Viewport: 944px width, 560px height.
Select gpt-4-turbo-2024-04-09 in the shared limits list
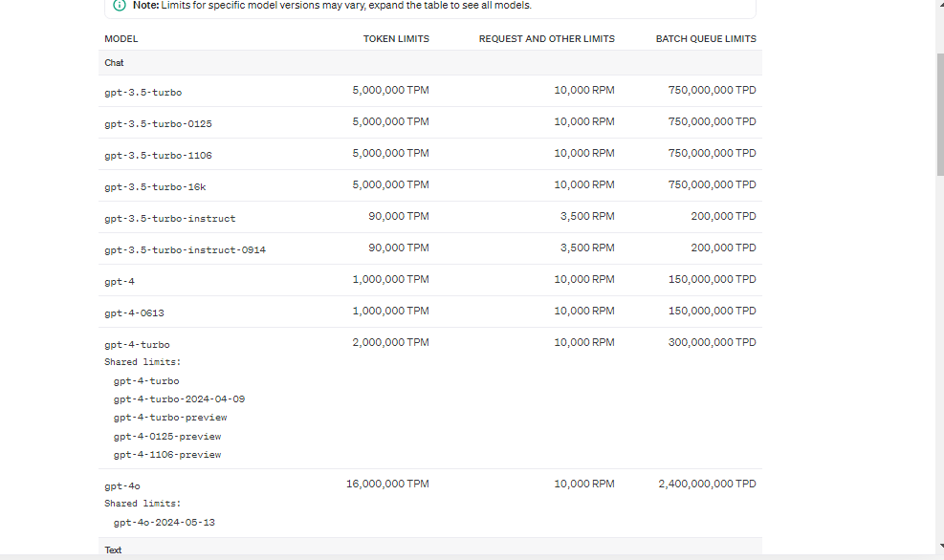tap(179, 399)
